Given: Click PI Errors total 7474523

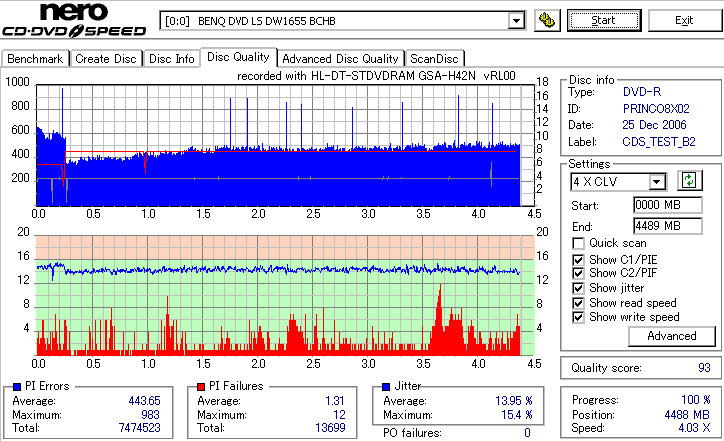Looking at the screenshot, I should (139, 428).
